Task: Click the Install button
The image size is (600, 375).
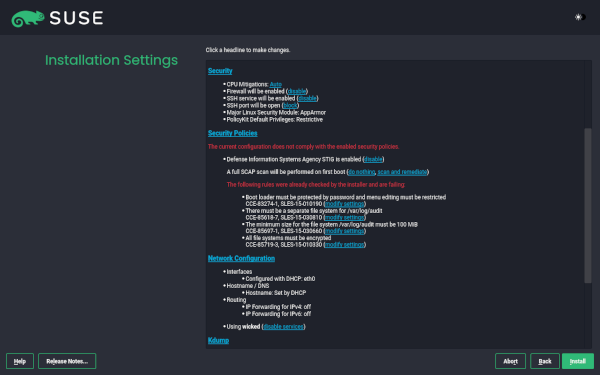Action: click(x=578, y=361)
